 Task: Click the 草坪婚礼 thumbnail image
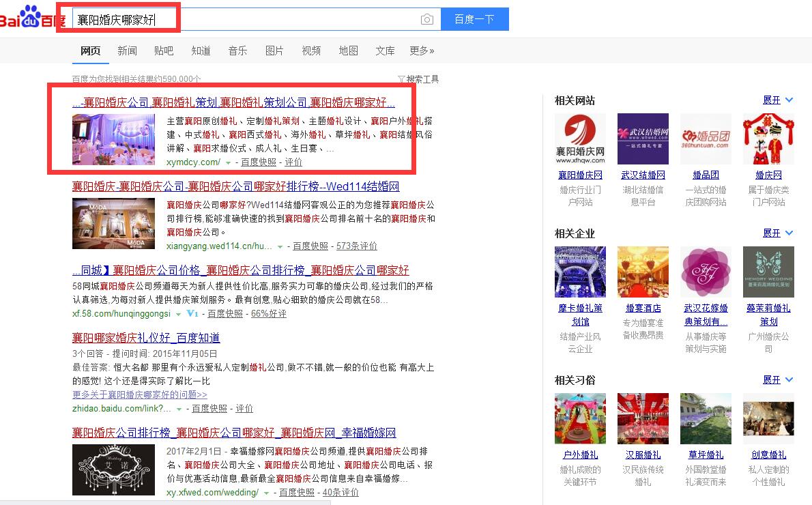706,418
